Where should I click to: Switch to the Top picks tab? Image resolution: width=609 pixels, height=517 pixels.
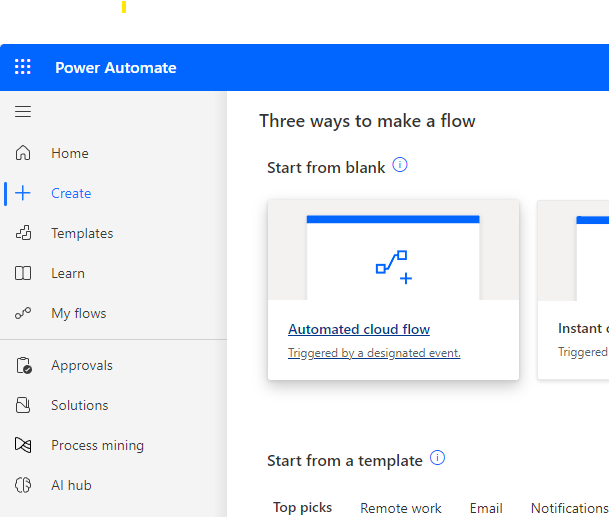(x=303, y=508)
